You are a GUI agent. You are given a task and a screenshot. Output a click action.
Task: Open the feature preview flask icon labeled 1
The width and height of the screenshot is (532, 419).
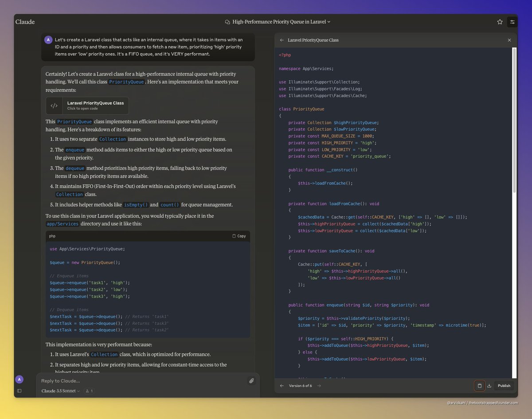pos(89,391)
